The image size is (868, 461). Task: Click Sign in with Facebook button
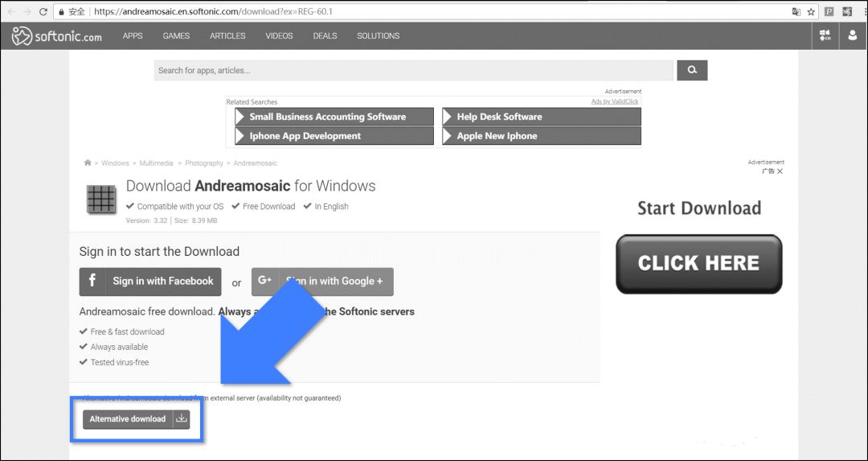coord(150,282)
